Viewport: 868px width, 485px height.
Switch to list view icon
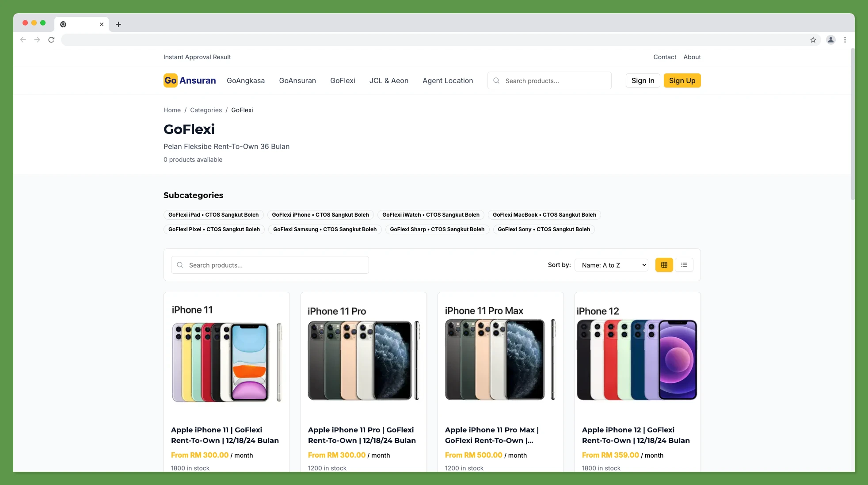point(684,264)
